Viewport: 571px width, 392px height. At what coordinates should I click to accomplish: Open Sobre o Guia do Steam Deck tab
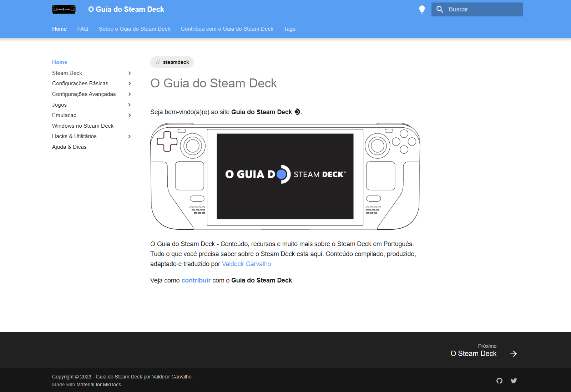coord(135,29)
